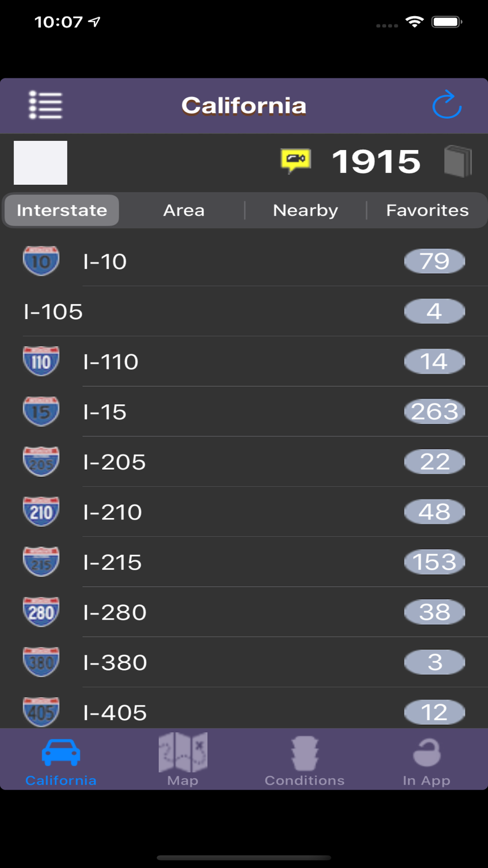The height and width of the screenshot is (868, 488).
Task: Tap the white square thumbnail
Action: click(x=41, y=163)
